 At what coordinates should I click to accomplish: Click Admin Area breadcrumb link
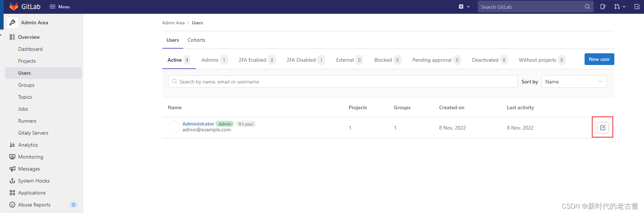(173, 23)
